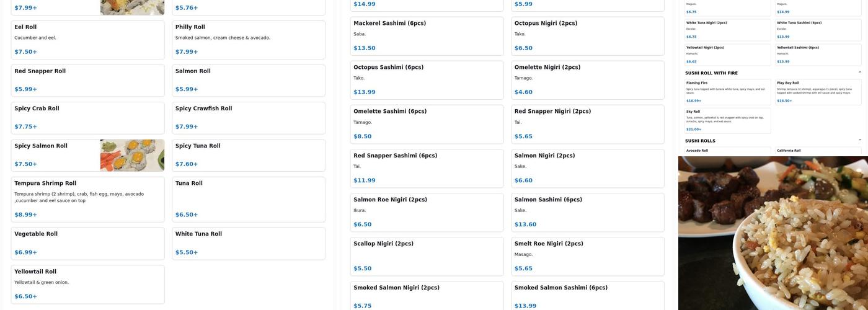Click the Eel Roll $7.50+ price
The width and height of the screenshot is (868, 310).
tap(25, 52)
